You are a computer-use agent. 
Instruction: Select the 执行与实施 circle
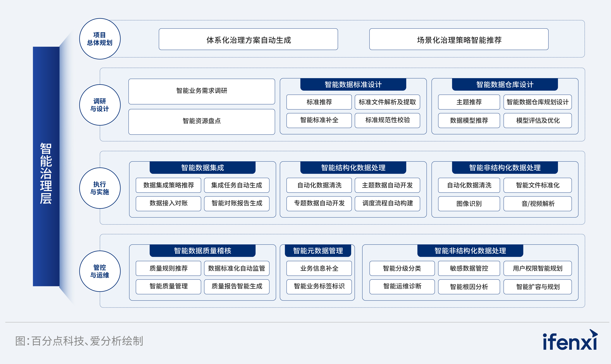tap(100, 188)
